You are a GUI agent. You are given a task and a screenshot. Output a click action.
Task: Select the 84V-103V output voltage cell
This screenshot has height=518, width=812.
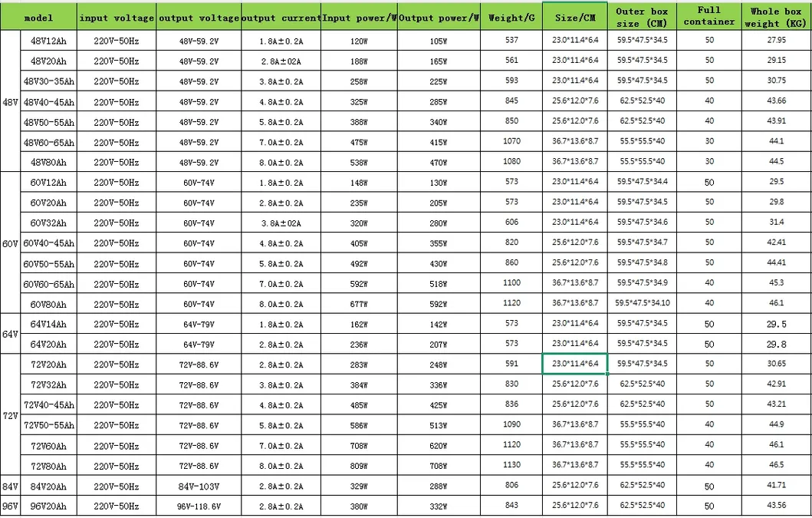click(199, 487)
